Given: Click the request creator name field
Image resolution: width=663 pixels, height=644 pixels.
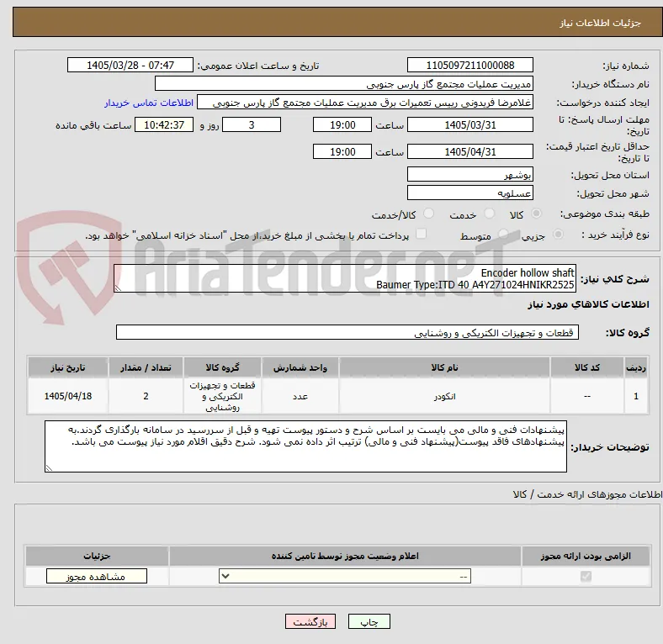Looking at the screenshot, I should pos(365,103).
